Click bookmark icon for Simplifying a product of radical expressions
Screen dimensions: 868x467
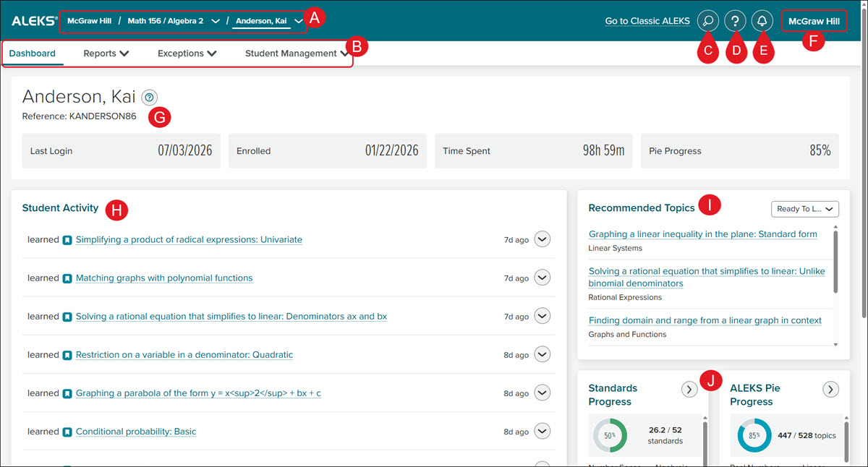[x=67, y=239]
